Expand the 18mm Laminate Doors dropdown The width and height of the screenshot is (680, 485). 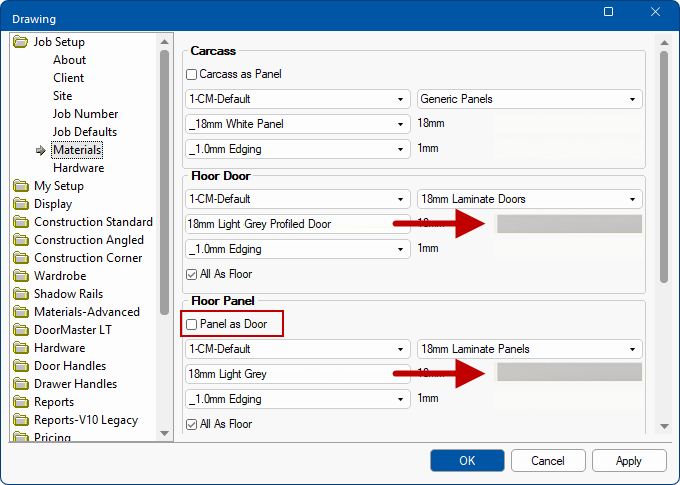(529, 199)
